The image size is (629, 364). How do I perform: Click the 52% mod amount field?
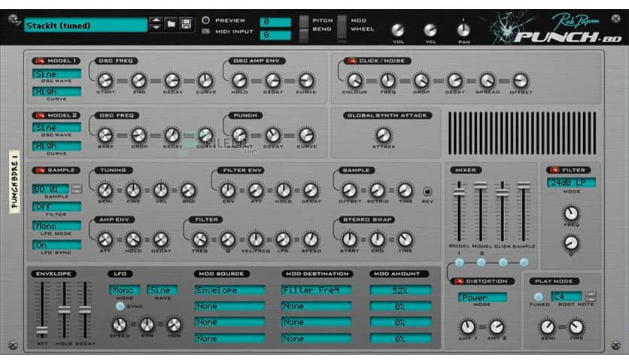pyautogui.click(x=401, y=290)
